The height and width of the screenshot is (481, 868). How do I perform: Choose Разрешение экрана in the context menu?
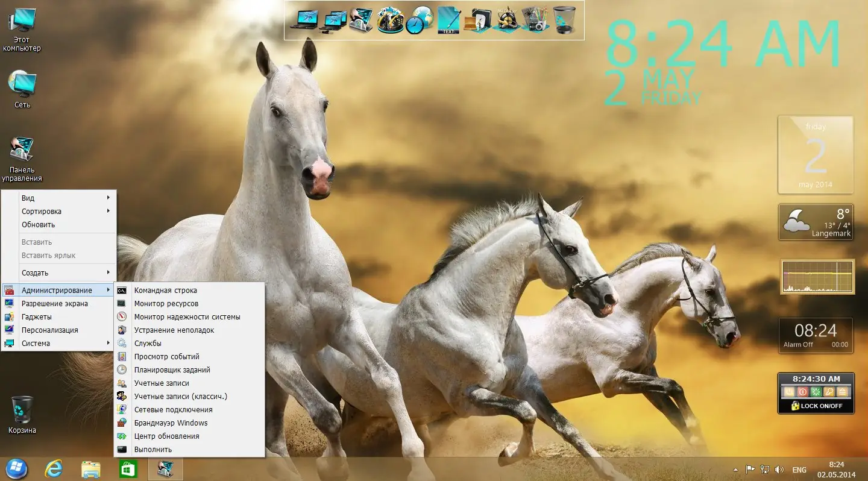[58, 303]
